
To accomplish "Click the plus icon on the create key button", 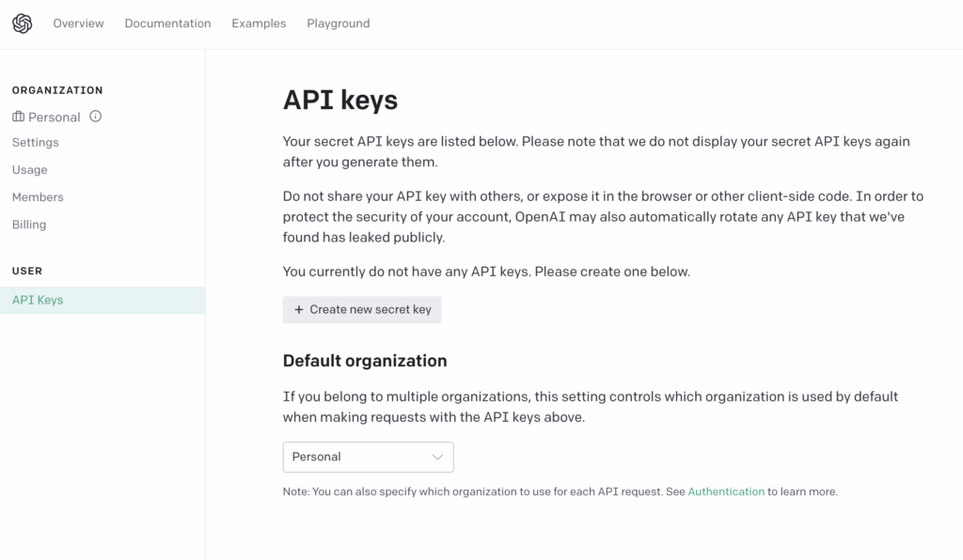I will point(299,310).
